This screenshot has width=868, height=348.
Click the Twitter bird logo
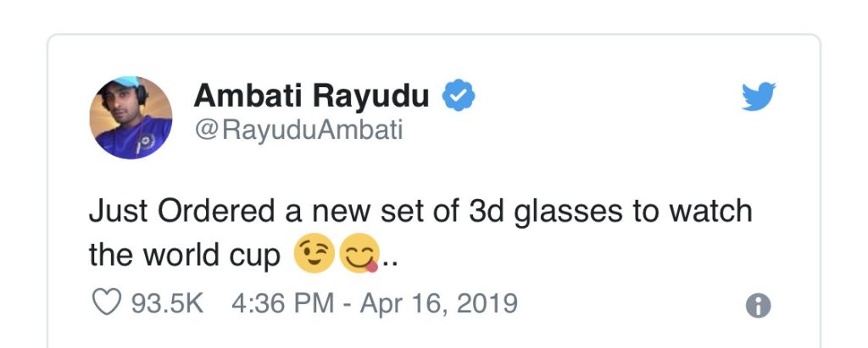click(x=758, y=97)
